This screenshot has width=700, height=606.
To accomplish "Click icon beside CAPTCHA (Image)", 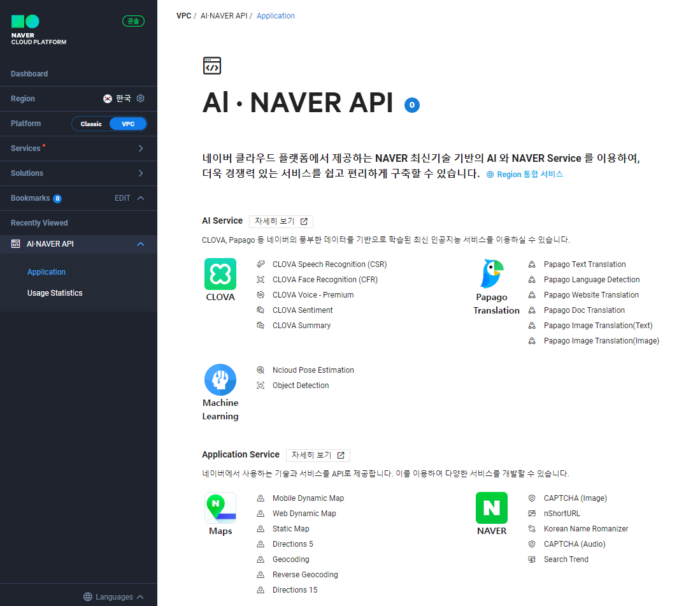I will point(532,498).
